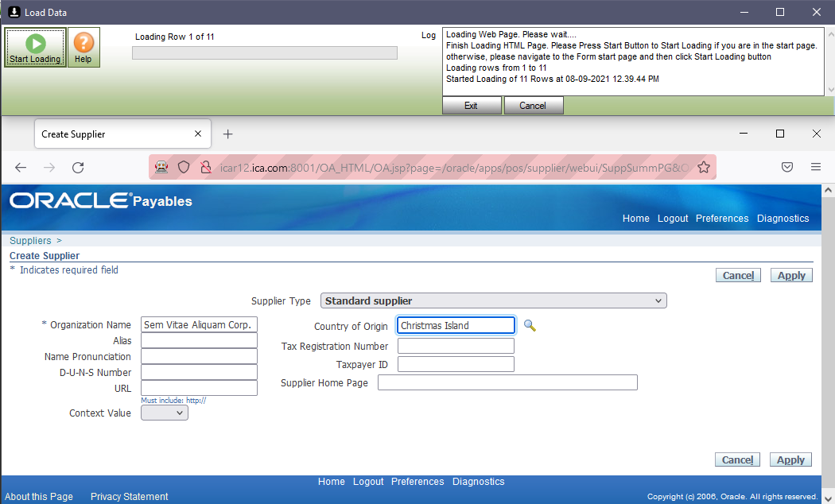Click the Supplier Home Page field
Screen dimensions: 835x504
507,382
